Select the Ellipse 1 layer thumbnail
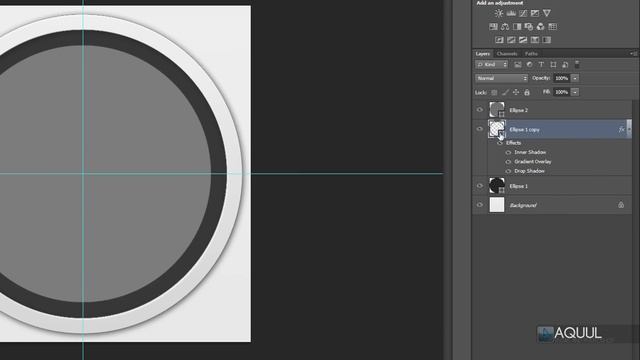640x360 pixels. pos(497,186)
